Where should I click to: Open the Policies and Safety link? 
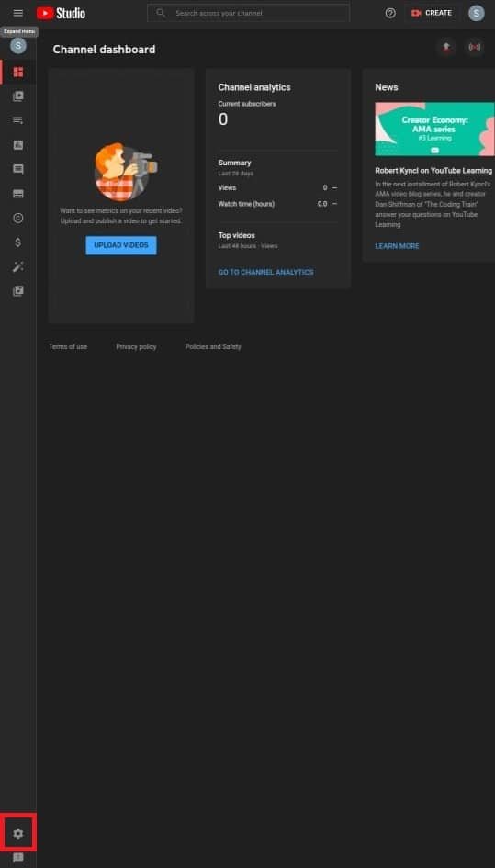213,346
